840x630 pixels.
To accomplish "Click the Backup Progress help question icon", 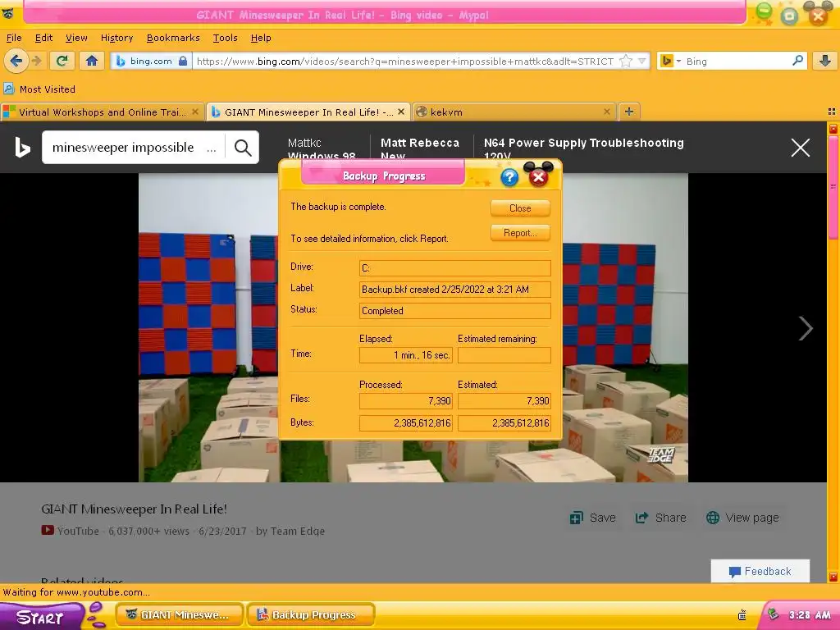I will pyautogui.click(x=509, y=177).
